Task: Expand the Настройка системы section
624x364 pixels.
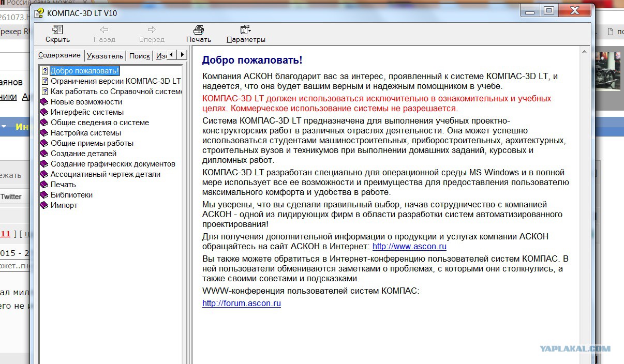Action: pyautogui.click(x=86, y=133)
